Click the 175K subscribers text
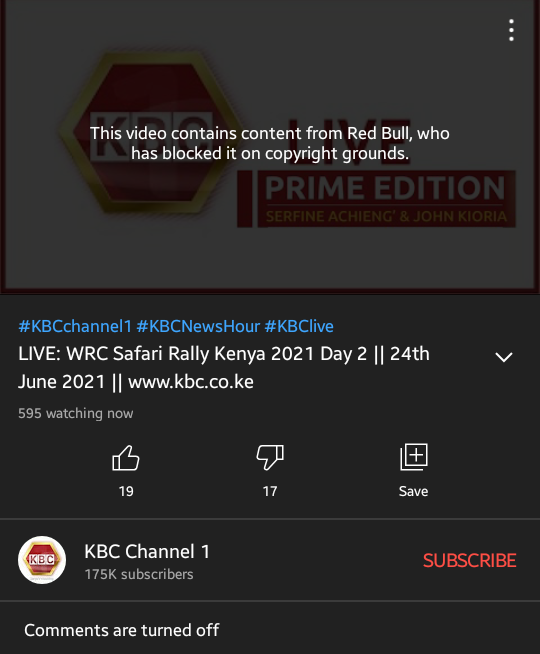540x654 pixels. coord(139,574)
